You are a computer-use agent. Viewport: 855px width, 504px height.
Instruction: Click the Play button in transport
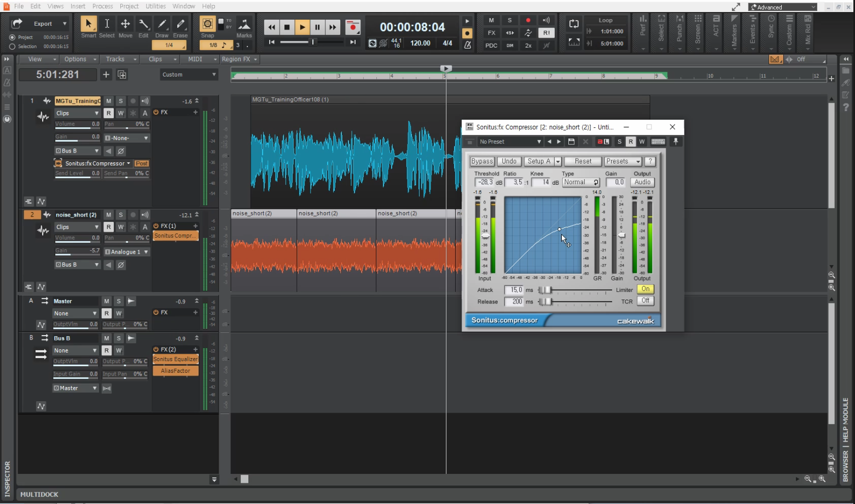pos(302,27)
